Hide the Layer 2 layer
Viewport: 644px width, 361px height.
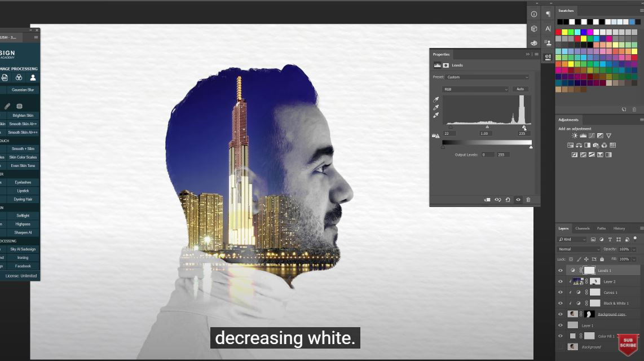pos(561,281)
